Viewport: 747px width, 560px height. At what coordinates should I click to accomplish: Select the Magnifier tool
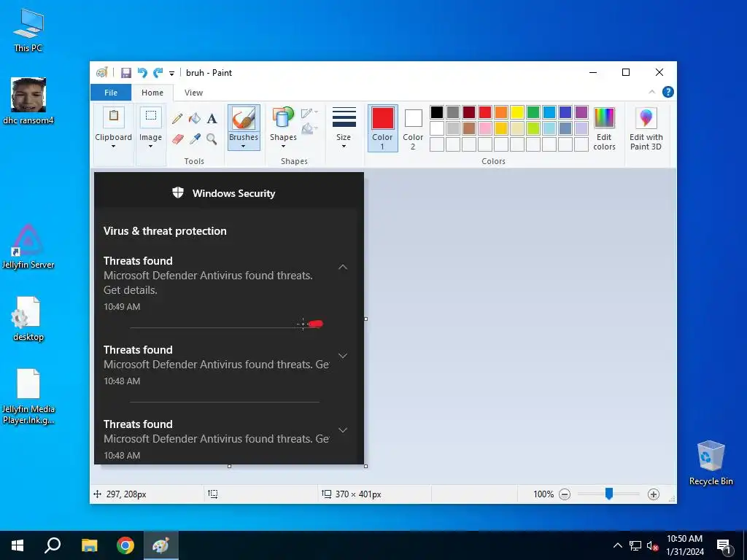click(x=212, y=139)
